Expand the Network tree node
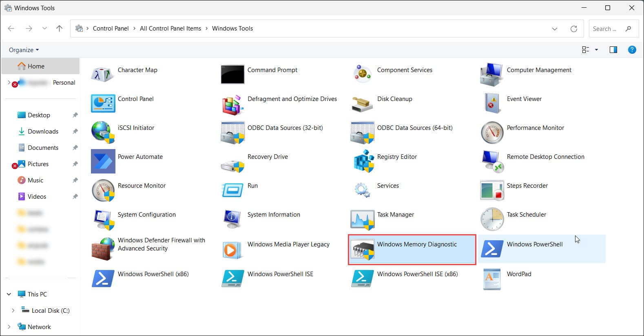 9,327
